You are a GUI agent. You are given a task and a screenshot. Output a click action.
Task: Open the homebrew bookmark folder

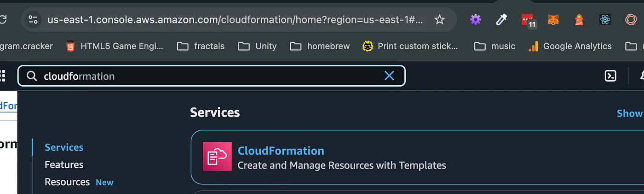pos(320,46)
